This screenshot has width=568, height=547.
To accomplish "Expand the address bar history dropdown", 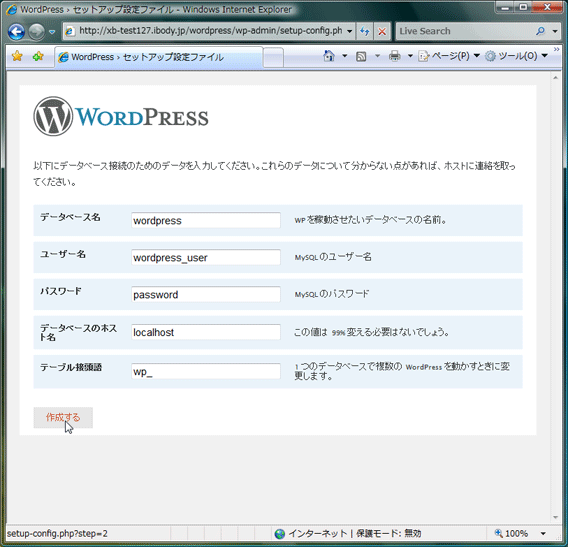I will point(350,31).
